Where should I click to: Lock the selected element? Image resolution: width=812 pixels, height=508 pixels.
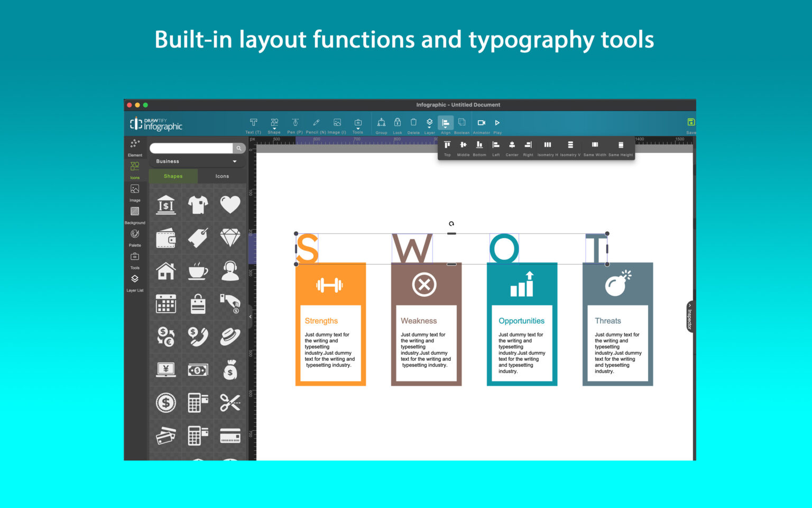tap(398, 123)
